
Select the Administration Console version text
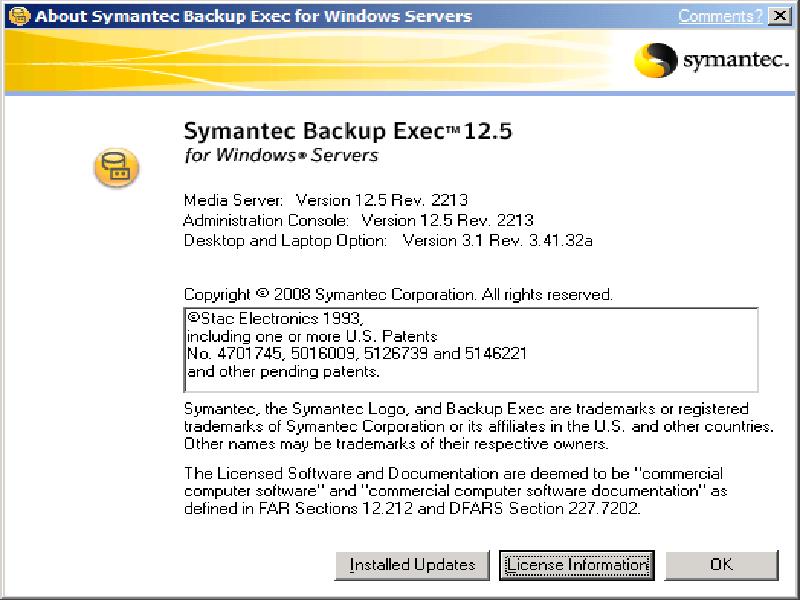358,220
